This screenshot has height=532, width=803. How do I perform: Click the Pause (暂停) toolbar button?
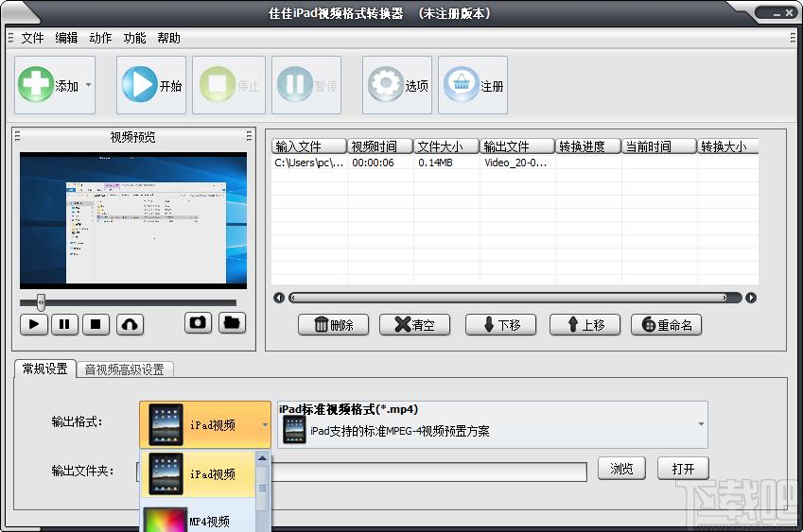coord(306,85)
